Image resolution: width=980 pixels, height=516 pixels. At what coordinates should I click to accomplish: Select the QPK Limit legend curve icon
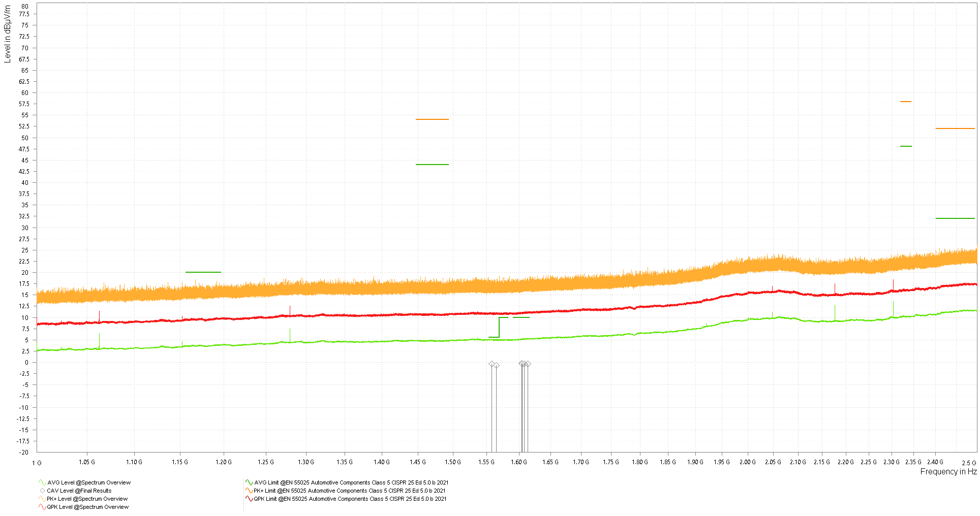(x=249, y=499)
